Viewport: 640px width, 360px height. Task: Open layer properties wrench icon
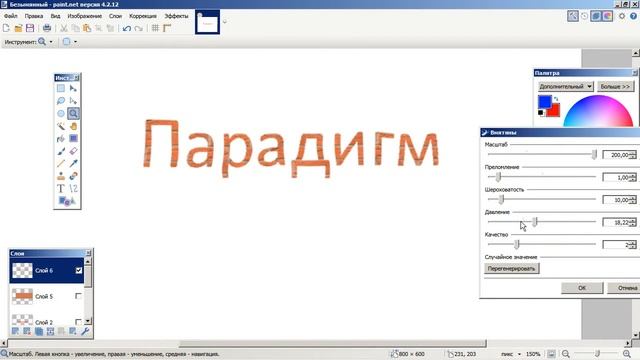coord(85,331)
